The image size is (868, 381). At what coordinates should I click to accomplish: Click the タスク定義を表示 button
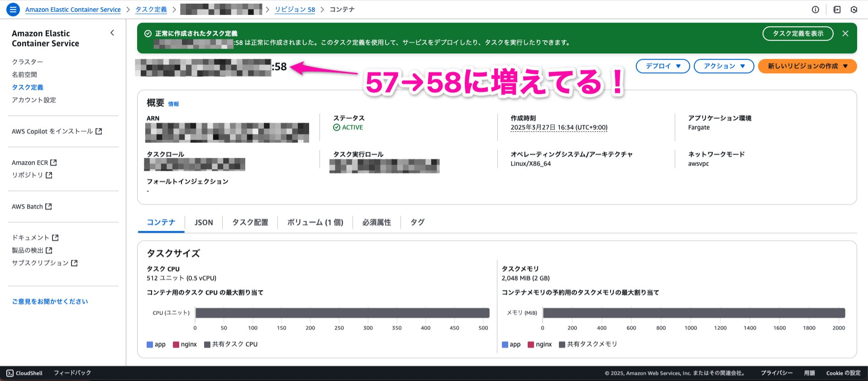coord(798,33)
